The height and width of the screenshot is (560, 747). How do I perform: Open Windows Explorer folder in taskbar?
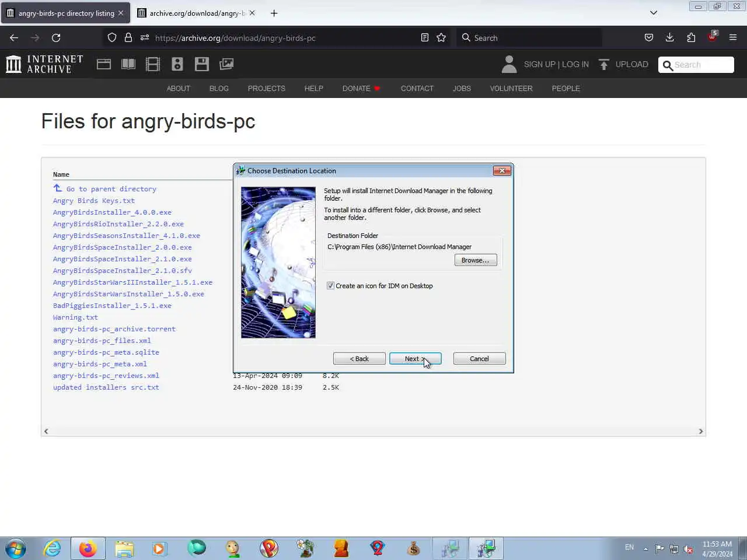pyautogui.click(x=124, y=548)
